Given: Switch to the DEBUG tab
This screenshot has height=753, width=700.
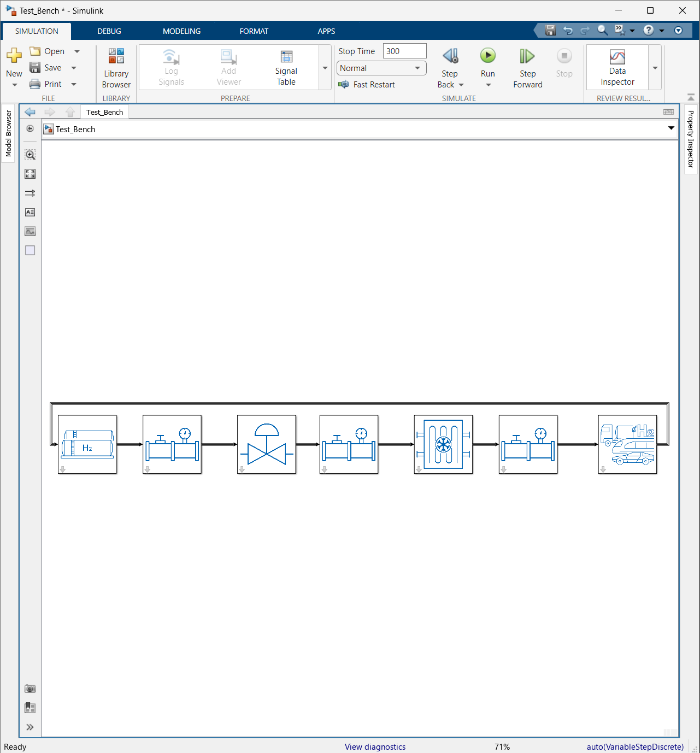Looking at the screenshot, I should (109, 31).
